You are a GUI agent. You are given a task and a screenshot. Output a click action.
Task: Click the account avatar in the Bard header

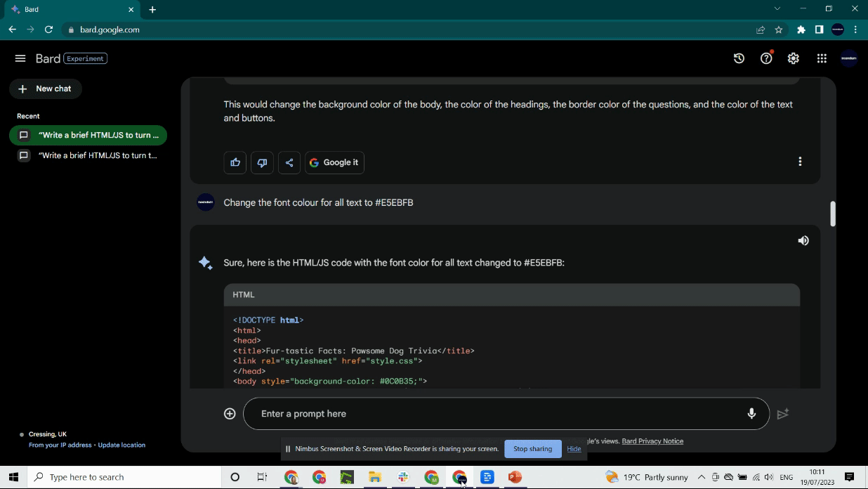849,58
